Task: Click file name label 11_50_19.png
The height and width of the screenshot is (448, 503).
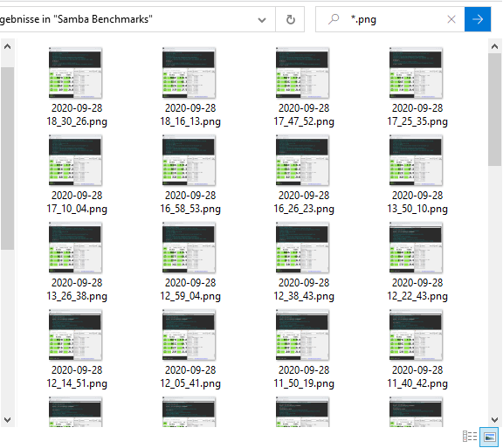Action: click(304, 384)
